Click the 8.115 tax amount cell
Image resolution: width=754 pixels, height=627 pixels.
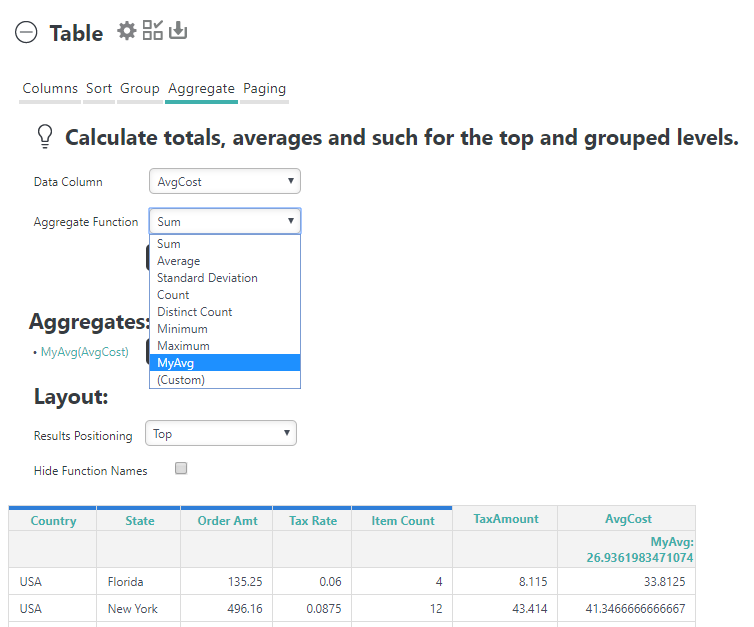click(x=505, y=582)
